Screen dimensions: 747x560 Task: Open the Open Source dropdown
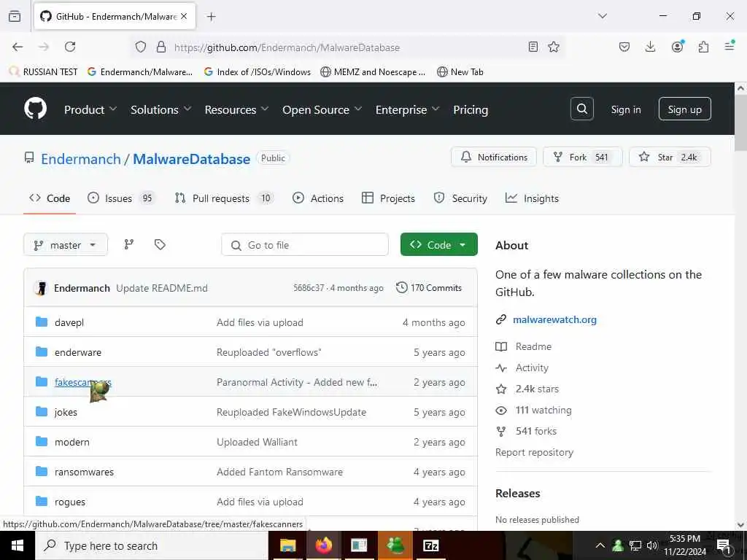(x=322, y=109)
